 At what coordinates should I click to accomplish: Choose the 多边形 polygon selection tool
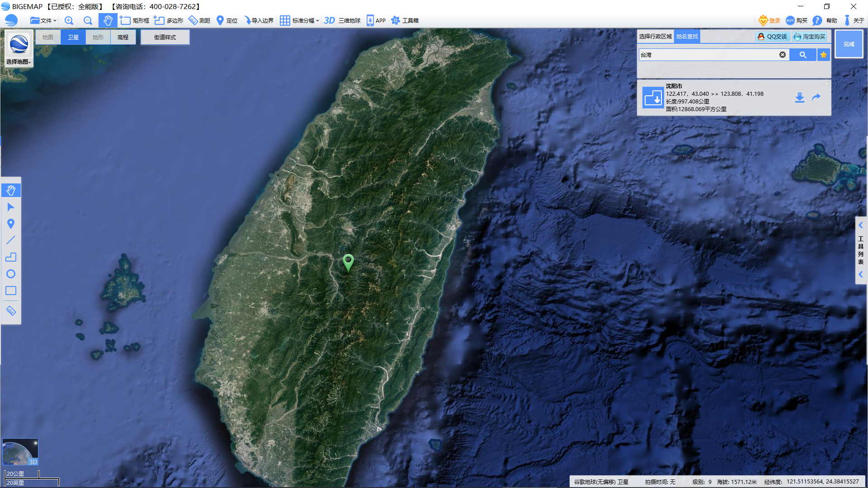coord(168,20)
